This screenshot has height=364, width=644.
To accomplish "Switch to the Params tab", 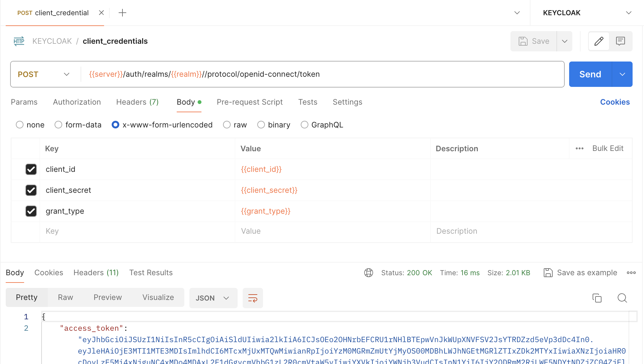I will click(24, 102).
